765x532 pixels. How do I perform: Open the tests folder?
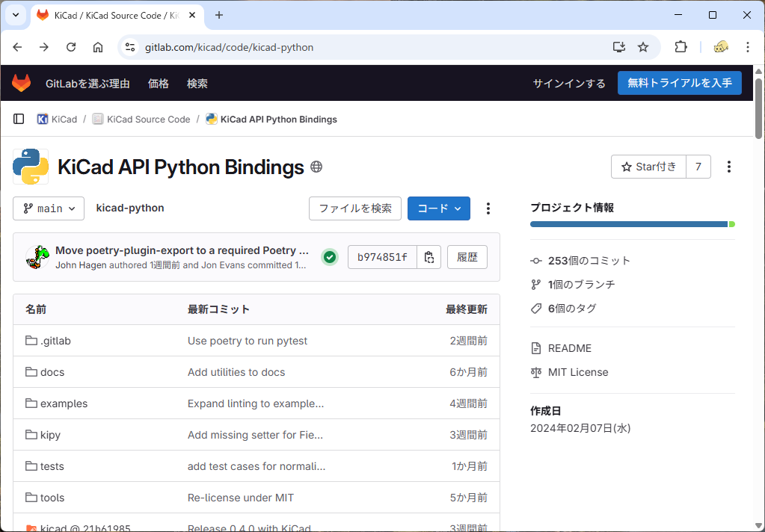tap(52, 466)
